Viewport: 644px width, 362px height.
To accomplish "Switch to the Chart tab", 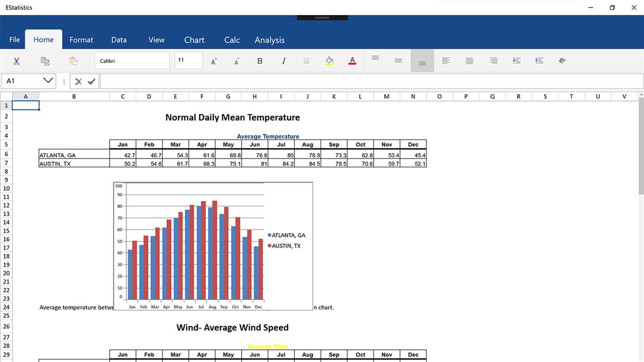I will 194,40.
